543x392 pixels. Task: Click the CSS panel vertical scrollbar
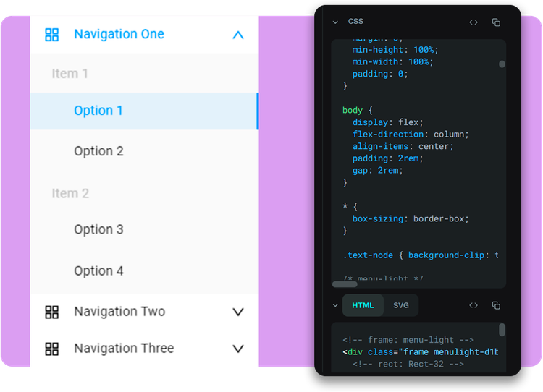502,64
